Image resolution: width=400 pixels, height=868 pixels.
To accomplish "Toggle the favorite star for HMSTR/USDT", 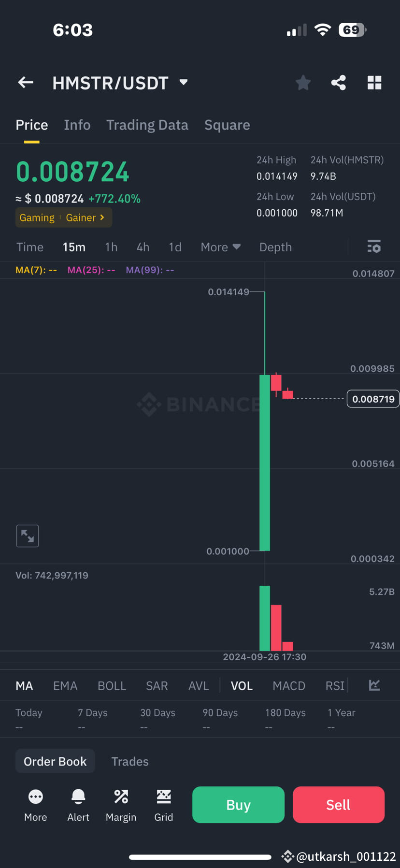I will pyautogui.click(x=303, y=82).
